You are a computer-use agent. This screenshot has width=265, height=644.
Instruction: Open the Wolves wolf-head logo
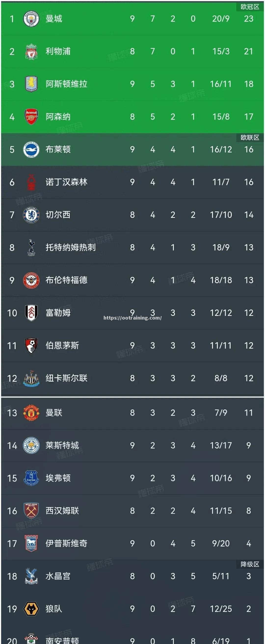31,609
